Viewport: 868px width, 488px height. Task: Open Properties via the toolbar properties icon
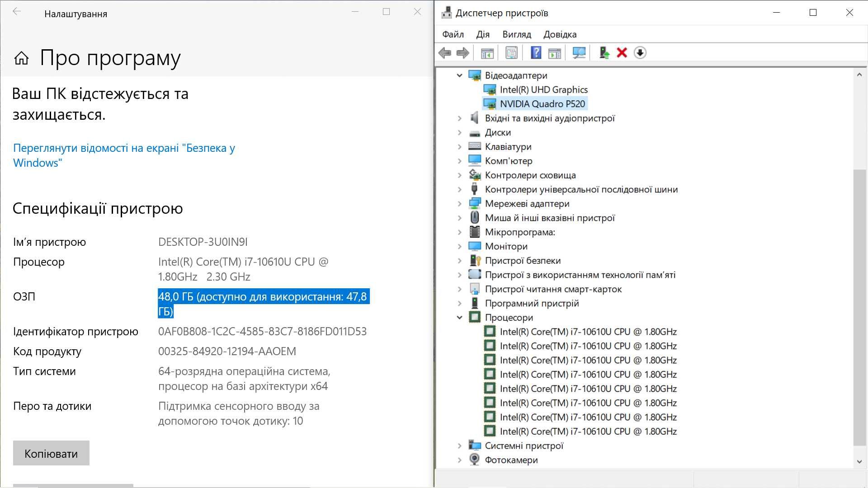511,53
